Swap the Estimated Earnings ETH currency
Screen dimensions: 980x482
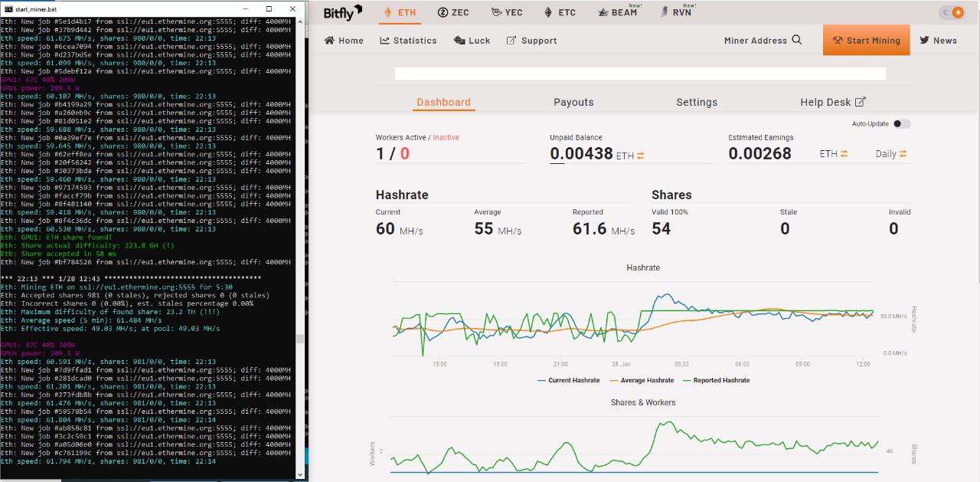(844, 154)
